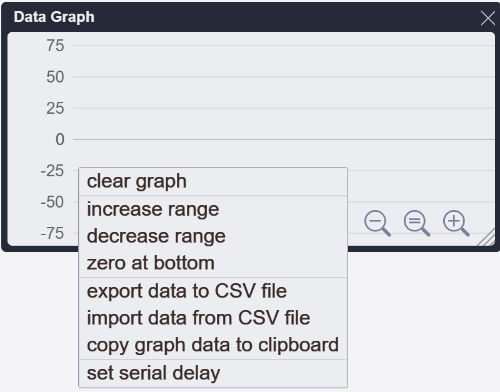Click the -25 axis label
This screenshot has width=500, height=392.
(52, 171)
